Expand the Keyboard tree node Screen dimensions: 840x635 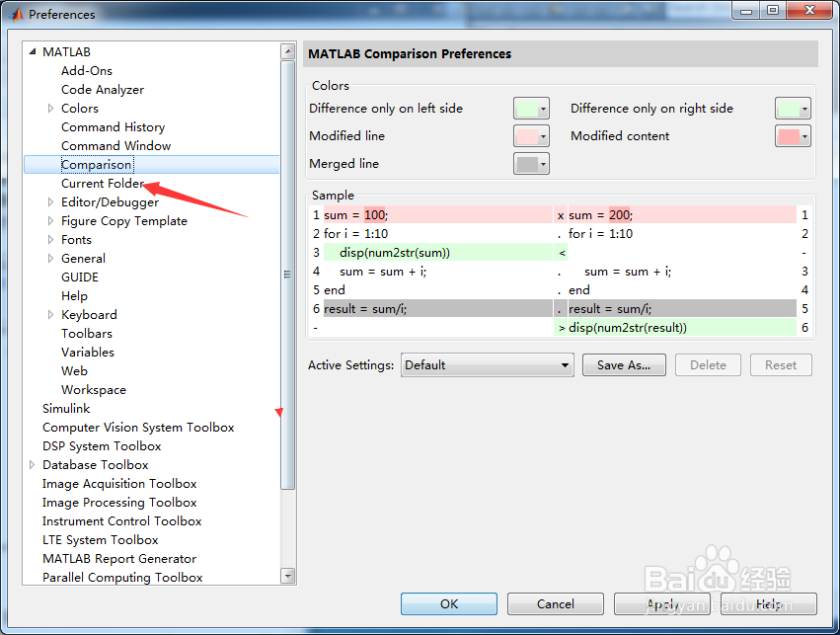pos(51,315)
